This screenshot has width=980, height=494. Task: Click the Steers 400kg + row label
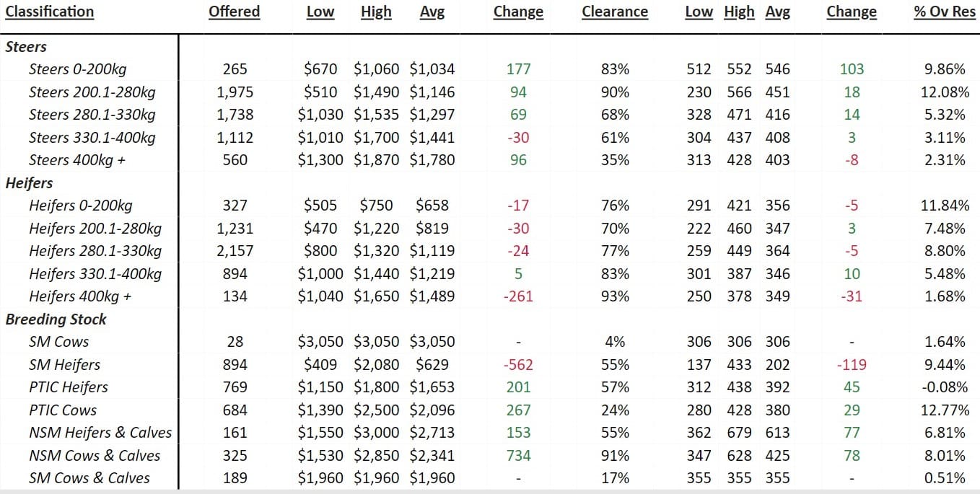click(x=77, y=160)
